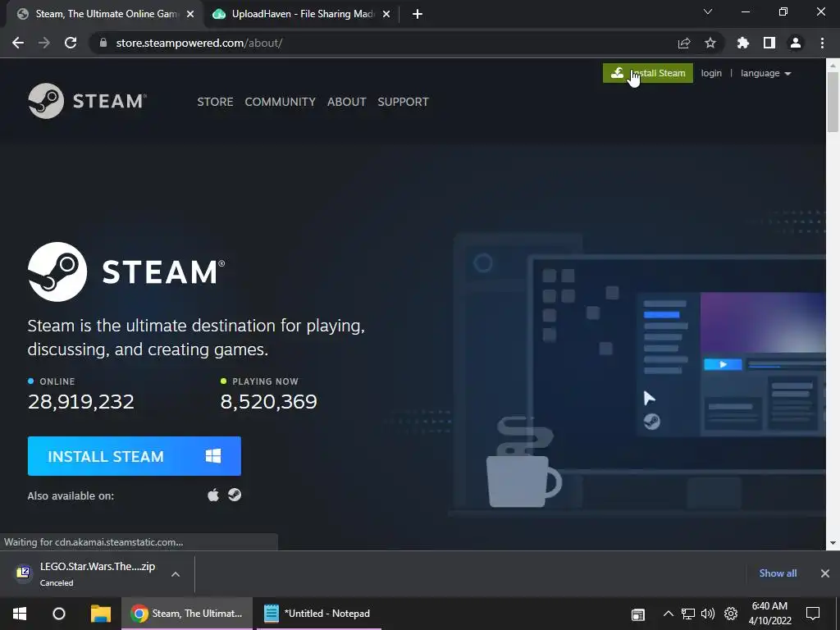This screenshot has height=630, width=840.
Task: Open the volume control tray icon
Action: click(x=708, y=614)
